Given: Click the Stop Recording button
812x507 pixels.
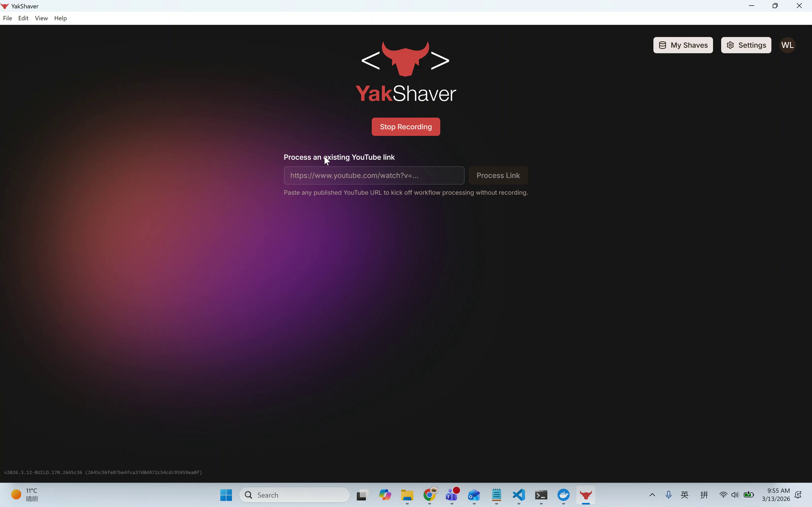Looking at the screenshot, I should coord(406,127).
